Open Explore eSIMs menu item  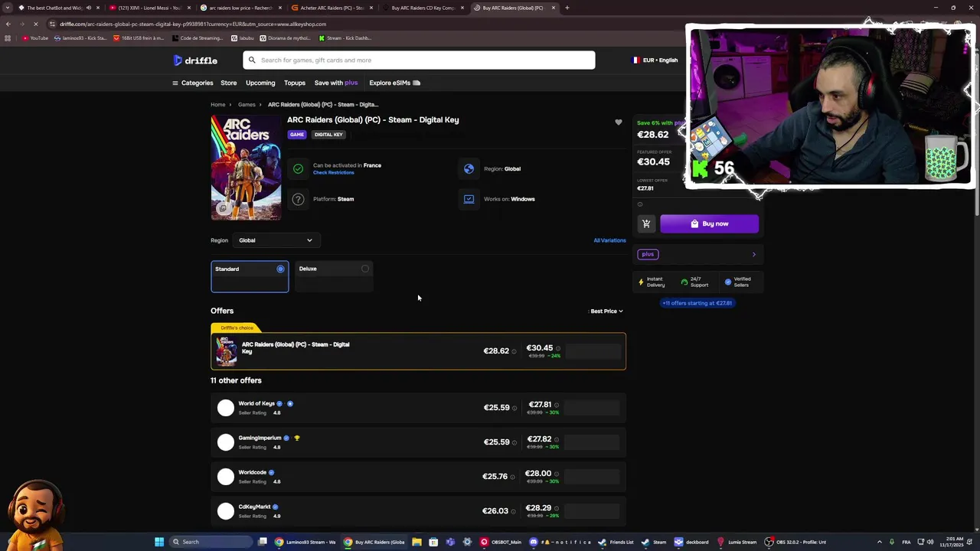click(x=395, y=83)
